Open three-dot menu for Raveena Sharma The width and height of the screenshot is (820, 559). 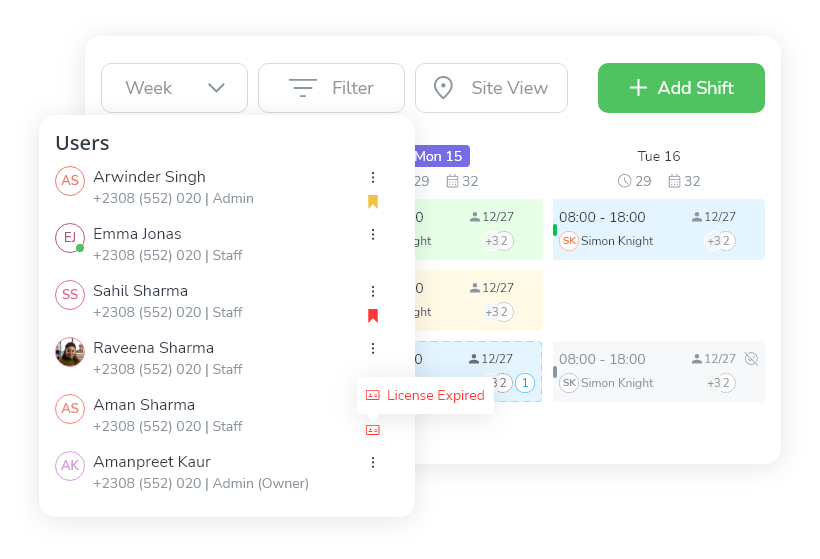pos(373,348)
